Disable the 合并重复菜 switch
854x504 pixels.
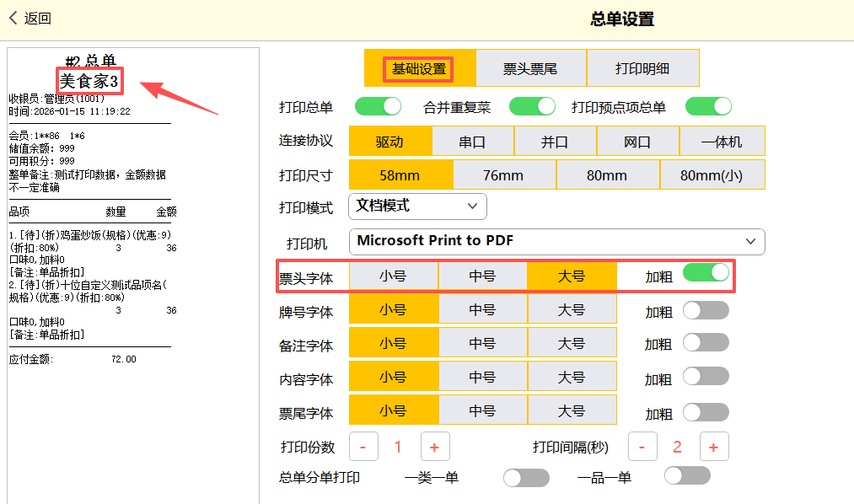(532, 107)
